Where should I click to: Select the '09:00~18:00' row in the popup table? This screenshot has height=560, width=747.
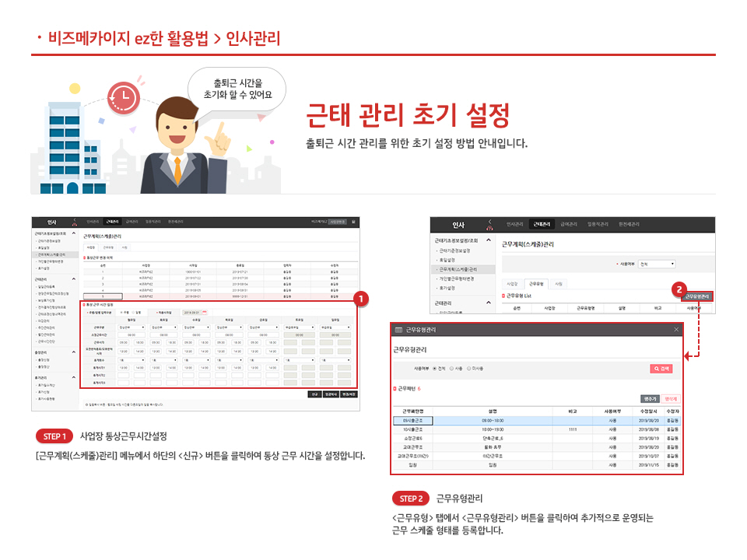click(x=537, y=421)
